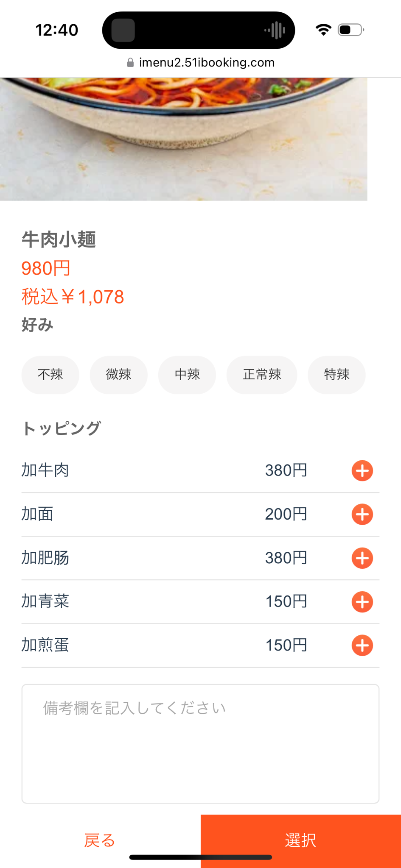Viewport: 401px width, 868px height.
Task: Choose 微辣 mild spicy level
Action: click(x=118, y=375)
